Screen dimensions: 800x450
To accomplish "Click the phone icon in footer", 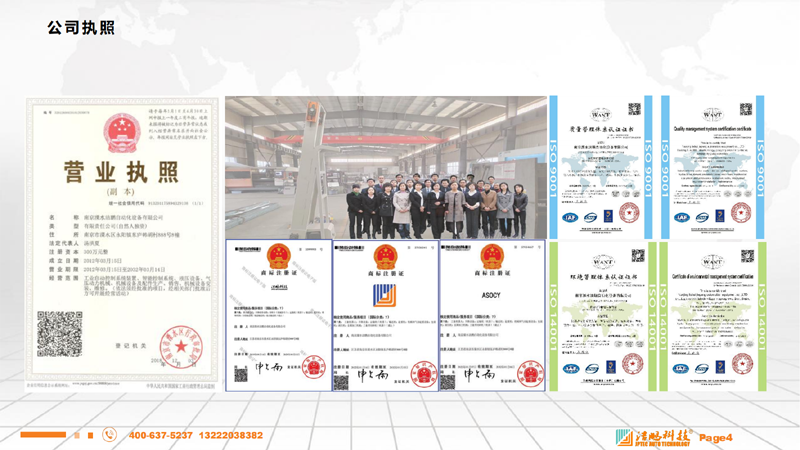I will (109, 435).
